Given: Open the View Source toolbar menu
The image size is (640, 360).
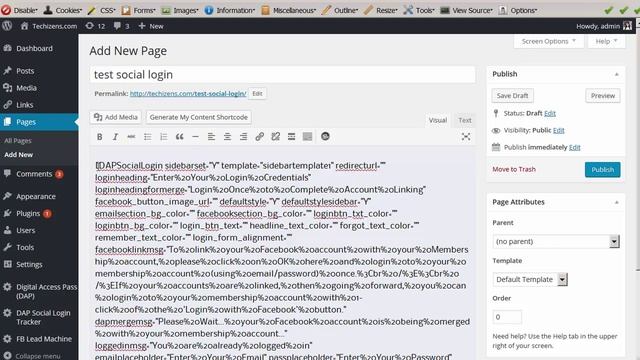Looking at the screenshot, I should pos(467,10).
